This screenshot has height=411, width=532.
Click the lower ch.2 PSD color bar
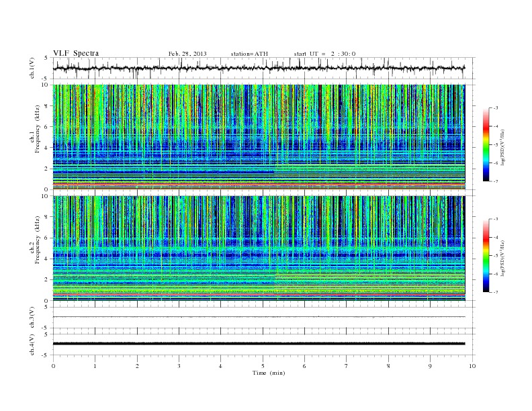[486, 255]
